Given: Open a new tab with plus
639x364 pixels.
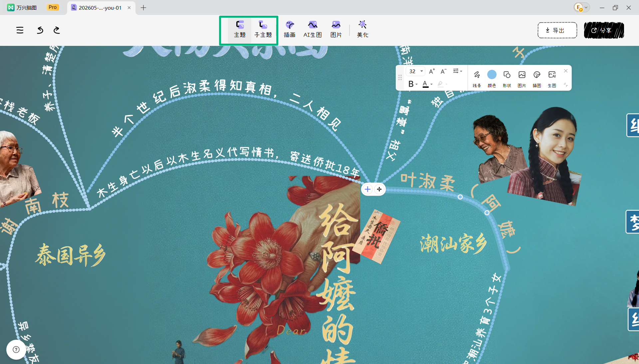Looking at the screenshot, I should point(143,8).
